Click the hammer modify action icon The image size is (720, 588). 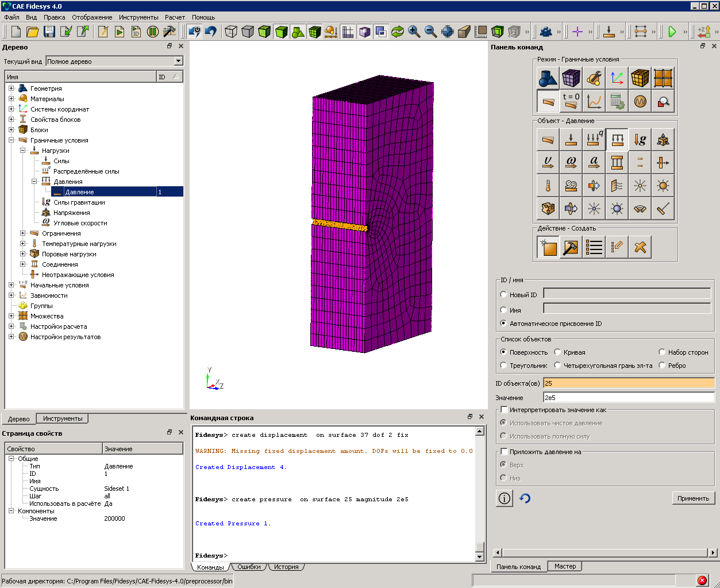[571, 247]
